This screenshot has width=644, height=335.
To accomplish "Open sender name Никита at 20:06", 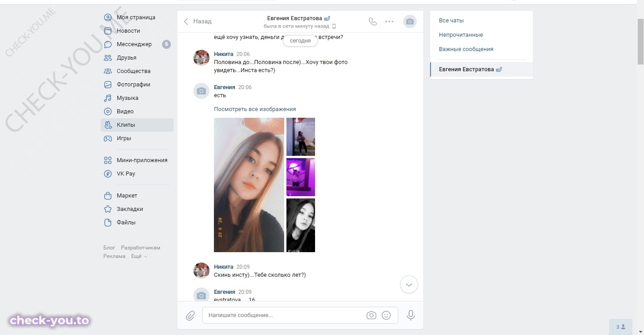I will click(x=223, y=54).
